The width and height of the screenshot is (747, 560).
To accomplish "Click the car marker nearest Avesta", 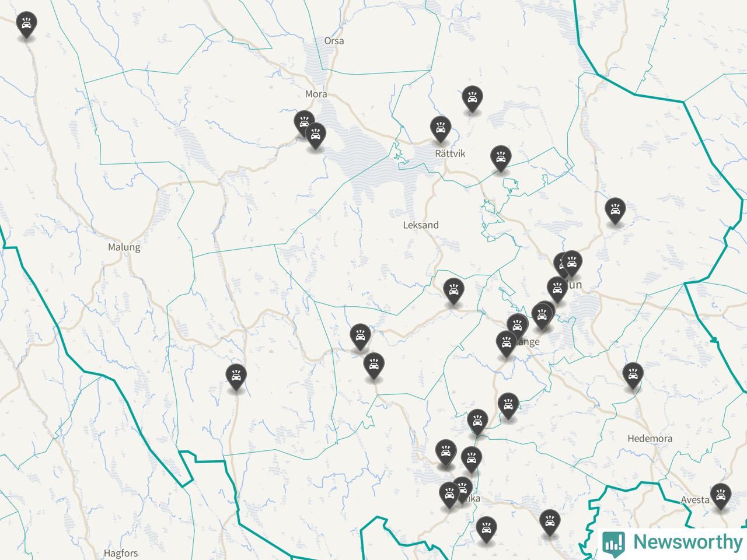I will (721, 495).
